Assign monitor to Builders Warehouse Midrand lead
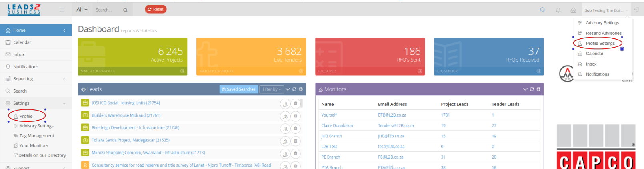The height and width of the screenshot is (169, 644). click(285, 116)
